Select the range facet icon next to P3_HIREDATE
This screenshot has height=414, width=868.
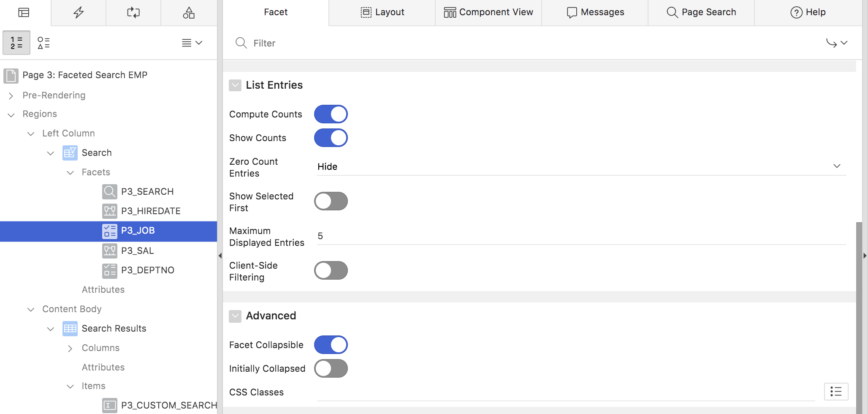pyautogui.click(x=109, y=211)
